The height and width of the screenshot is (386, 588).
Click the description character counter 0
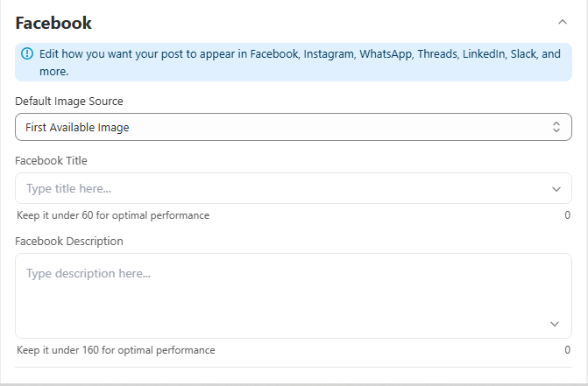click(x=567, y=350)
